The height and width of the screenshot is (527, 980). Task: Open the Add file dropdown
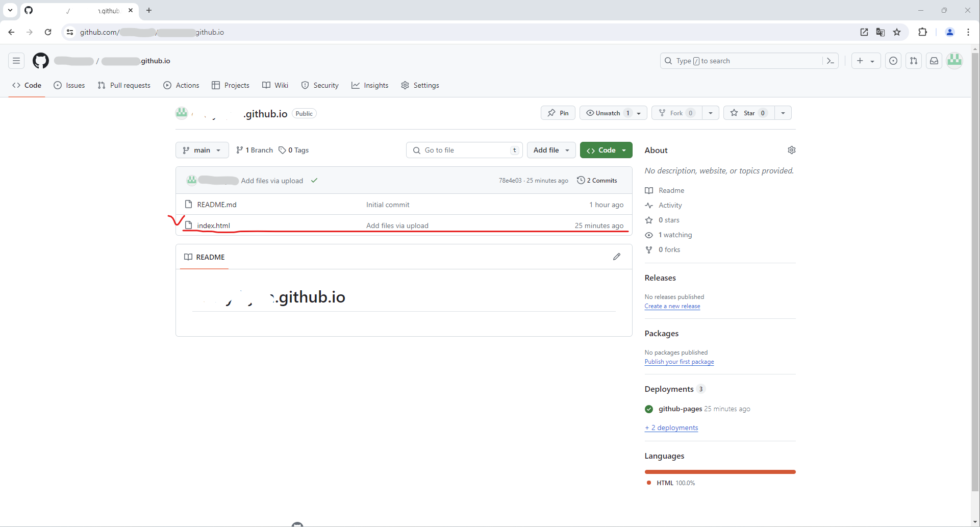click(x=551, y=150)
